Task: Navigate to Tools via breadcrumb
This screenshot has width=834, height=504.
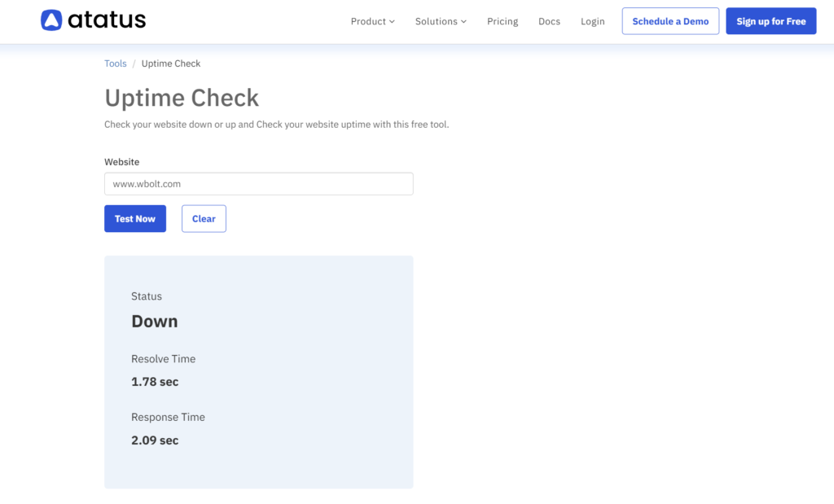Action: pos(116,64)
